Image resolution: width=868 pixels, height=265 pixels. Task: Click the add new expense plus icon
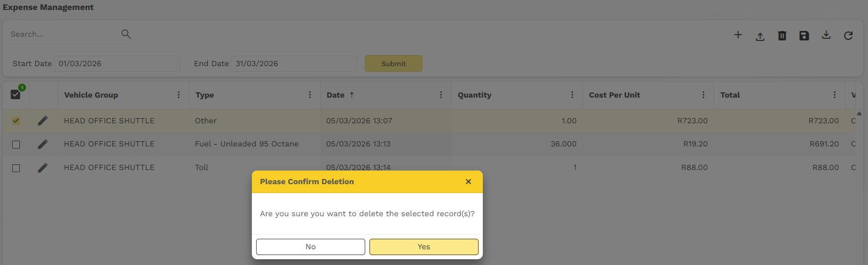738,35
